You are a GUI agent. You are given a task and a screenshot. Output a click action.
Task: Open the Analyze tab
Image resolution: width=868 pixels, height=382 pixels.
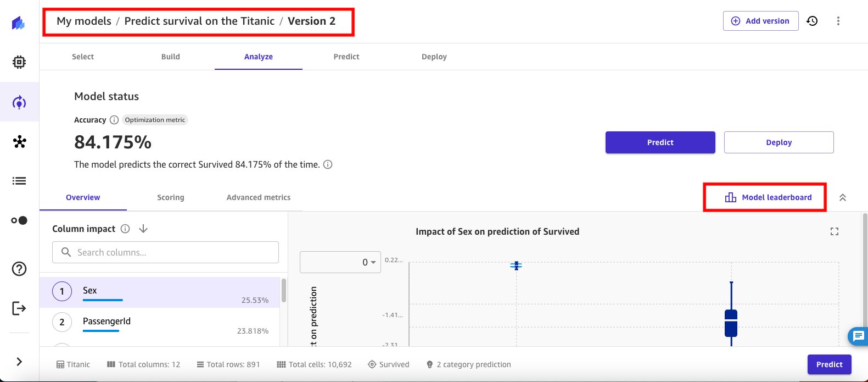[259, 57]
